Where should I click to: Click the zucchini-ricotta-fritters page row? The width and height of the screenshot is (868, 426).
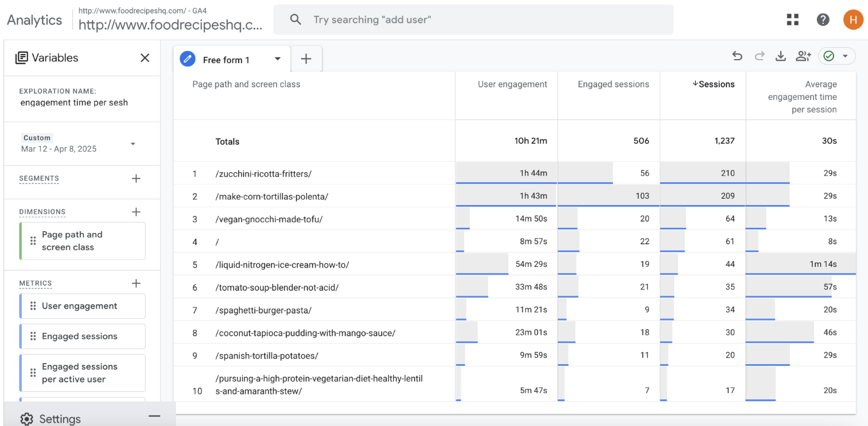(263, 173)
